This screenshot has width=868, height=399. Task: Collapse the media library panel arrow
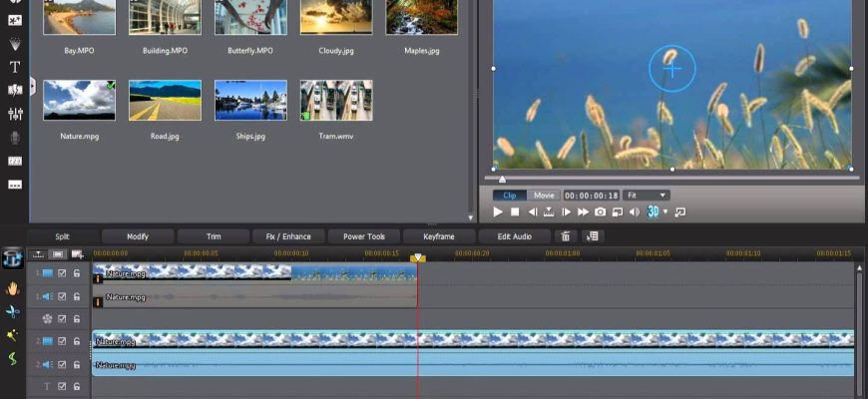[x=33, y=87]
